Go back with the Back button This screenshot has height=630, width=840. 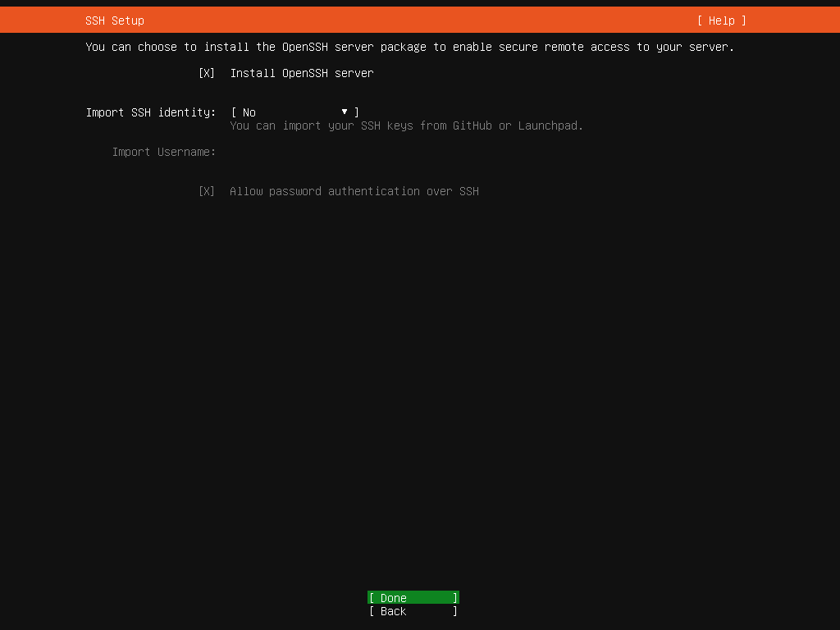(413, 611)
